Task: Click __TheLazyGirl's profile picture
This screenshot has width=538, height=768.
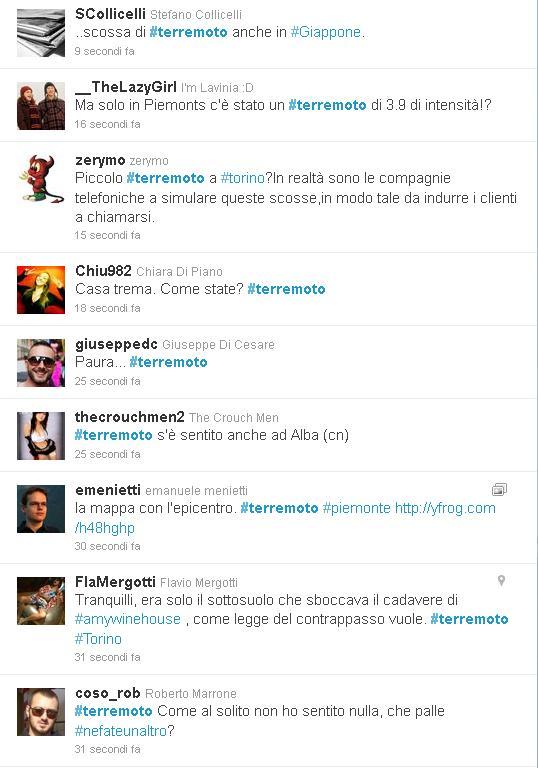Action: click(41, 106)
